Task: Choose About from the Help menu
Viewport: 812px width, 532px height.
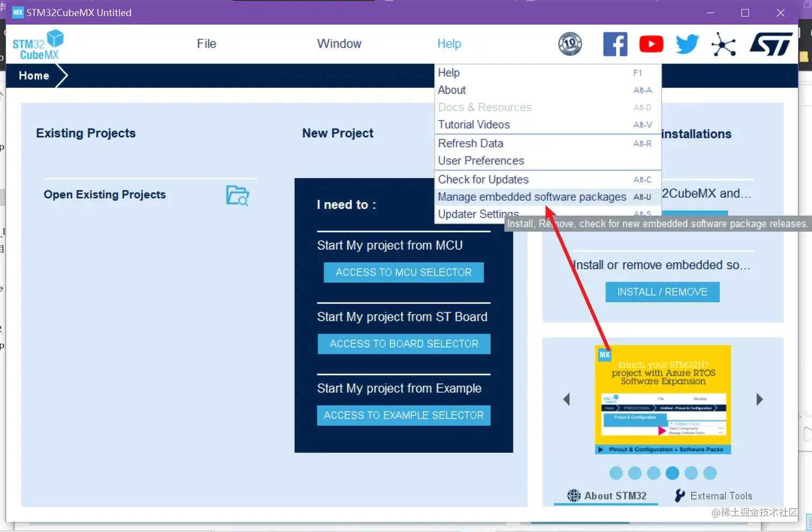Action: 548,90
